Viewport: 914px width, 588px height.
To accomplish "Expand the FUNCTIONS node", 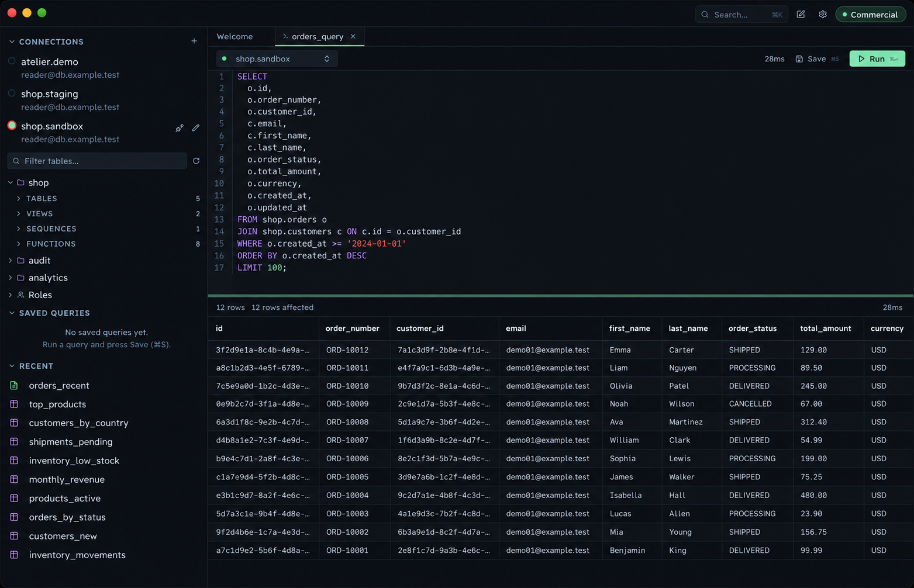I will (x=19, y=244).
